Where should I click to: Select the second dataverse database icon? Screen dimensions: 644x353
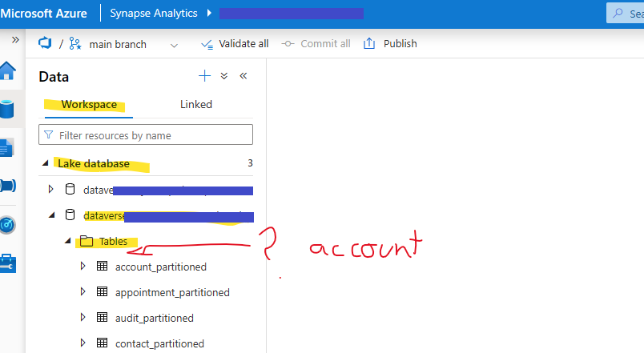click(x=70, y=215)
